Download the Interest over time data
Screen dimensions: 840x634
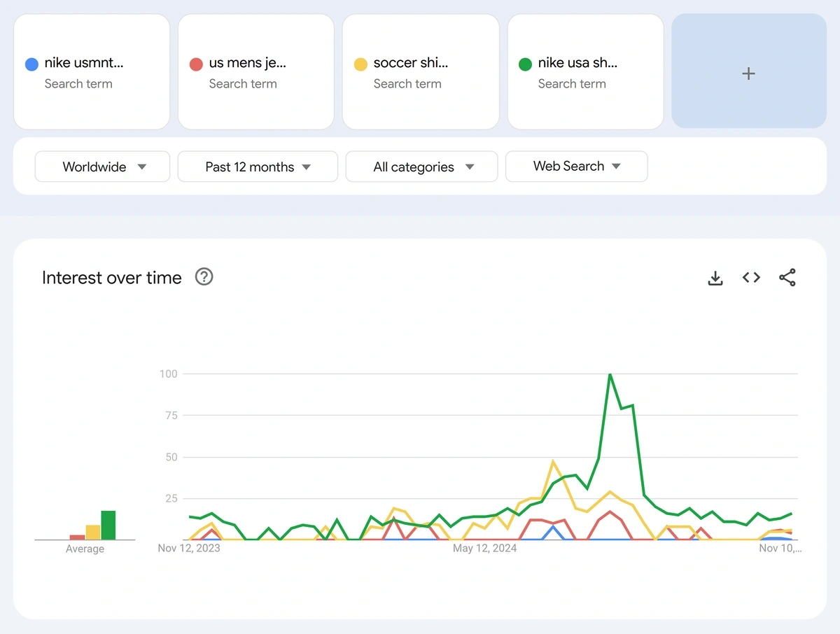(x=715, y=278)
